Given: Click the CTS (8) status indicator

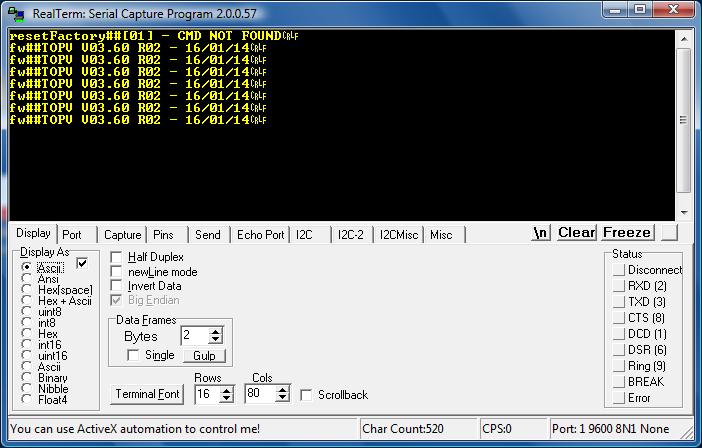Looking at the screenshot, I should pyautogui.click(x=619, y=318).
